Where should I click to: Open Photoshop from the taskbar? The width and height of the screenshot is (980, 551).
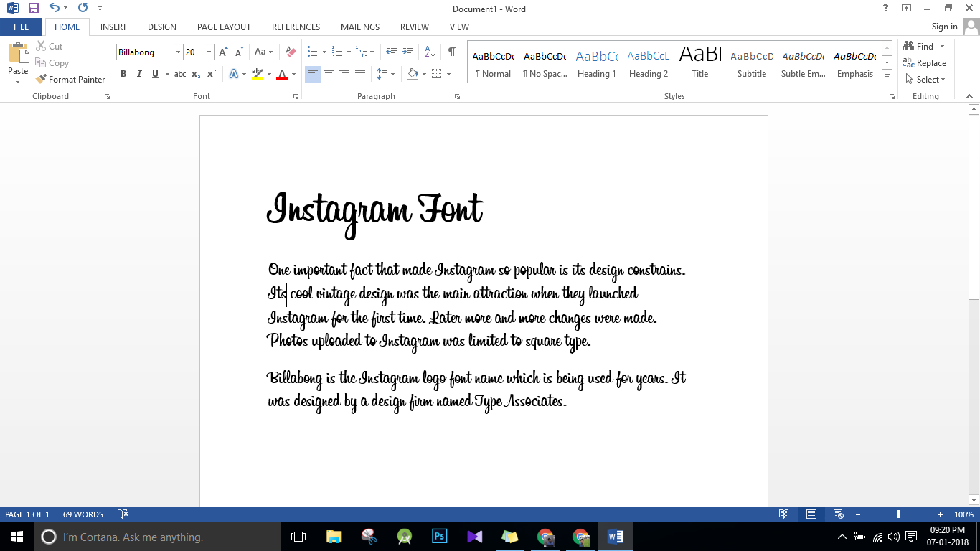point(440,537)
